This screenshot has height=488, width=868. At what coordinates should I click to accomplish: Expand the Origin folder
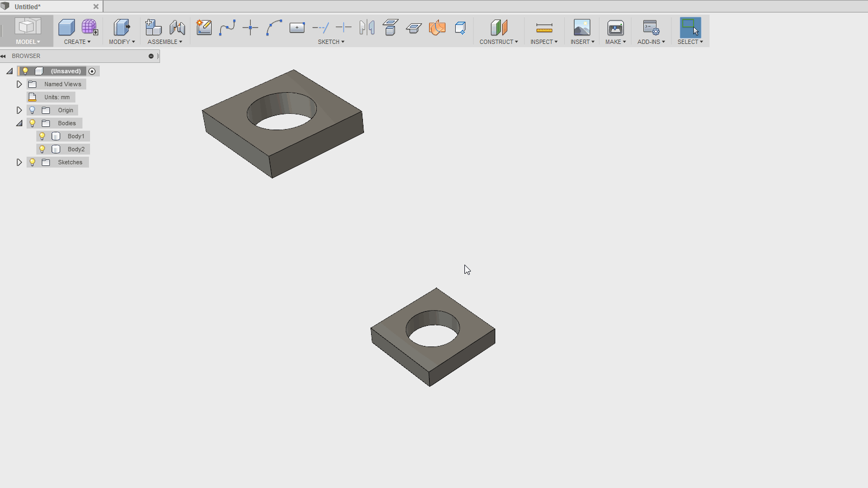(19, 110)
